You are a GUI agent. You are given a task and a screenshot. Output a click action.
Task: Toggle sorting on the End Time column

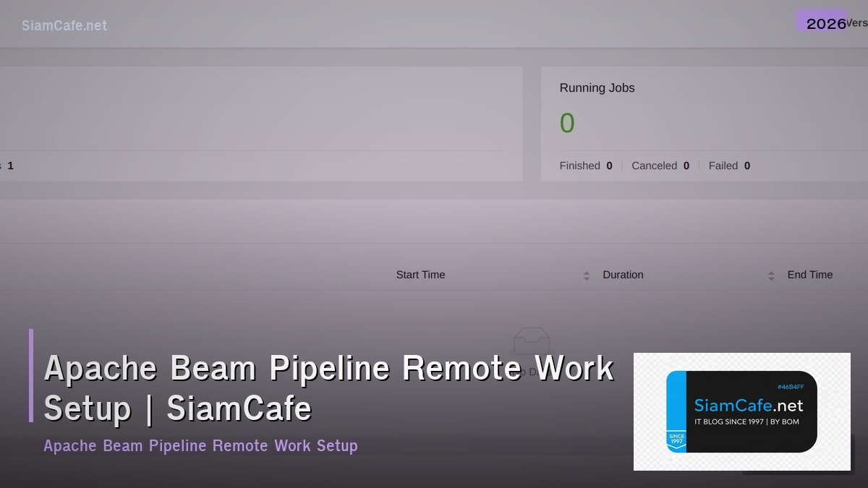(x=811, y=275)
